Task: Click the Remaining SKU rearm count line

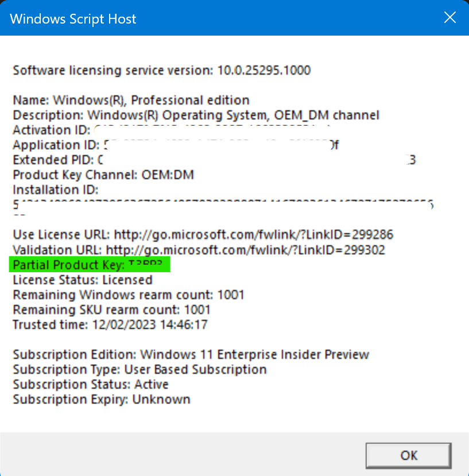Action: (111, 309)
